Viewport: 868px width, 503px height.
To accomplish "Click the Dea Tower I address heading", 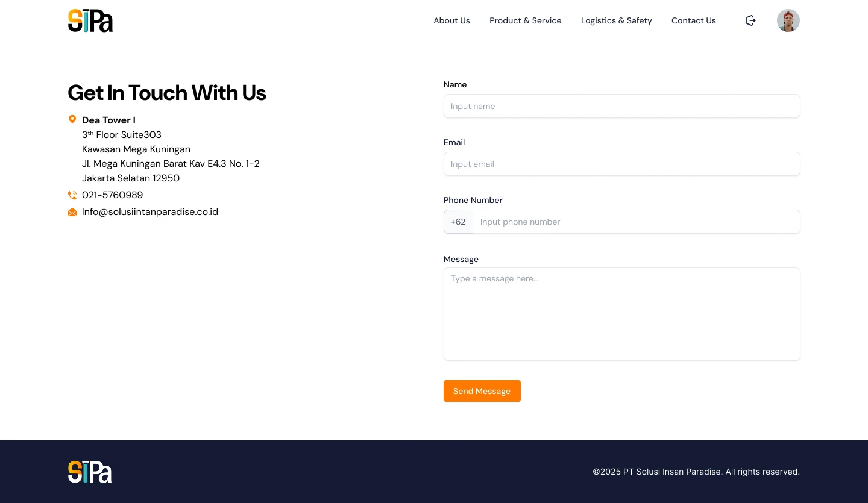I will coord(108,120).
